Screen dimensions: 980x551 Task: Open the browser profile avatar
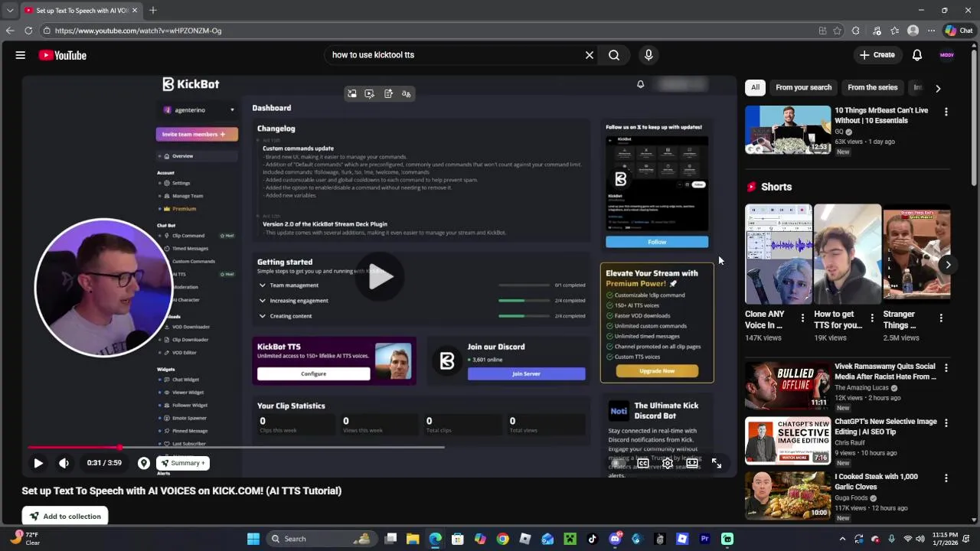(x=913, y=31)
